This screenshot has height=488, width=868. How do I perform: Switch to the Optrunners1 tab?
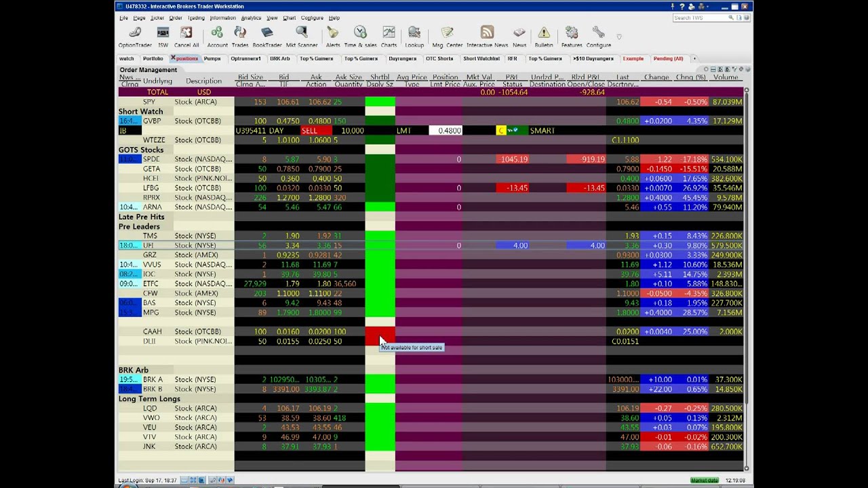point(245,58)
